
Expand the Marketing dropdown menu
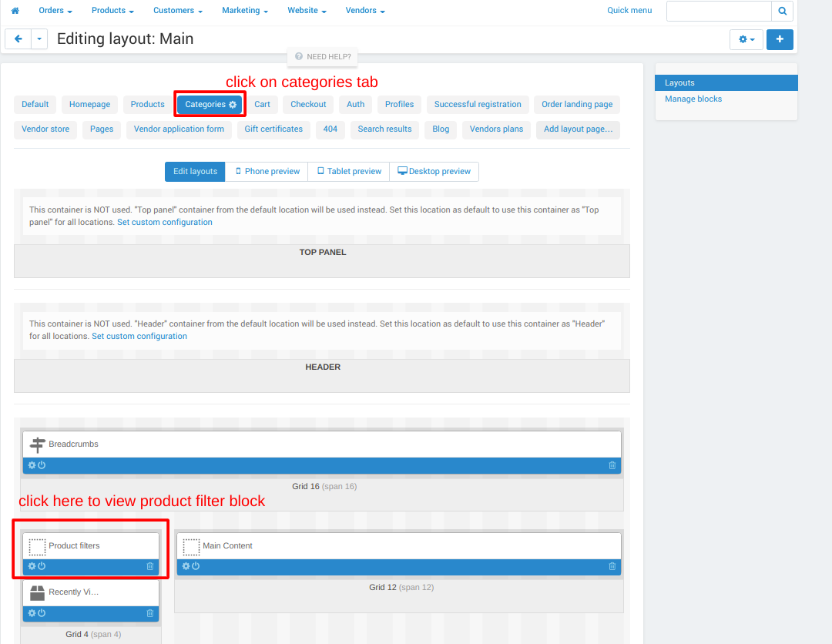(245, 11)
